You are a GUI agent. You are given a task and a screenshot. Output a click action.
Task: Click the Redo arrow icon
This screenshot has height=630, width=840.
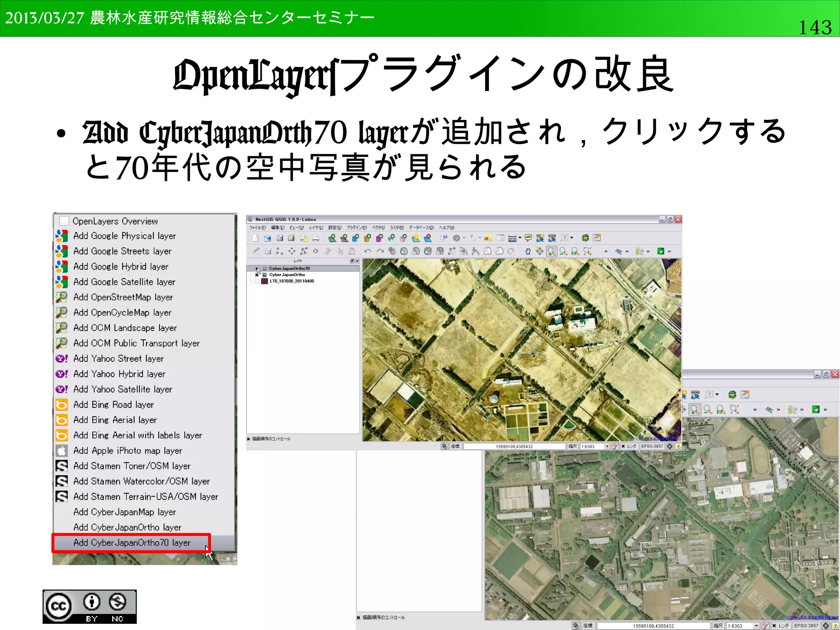click(x=380, y=251)
